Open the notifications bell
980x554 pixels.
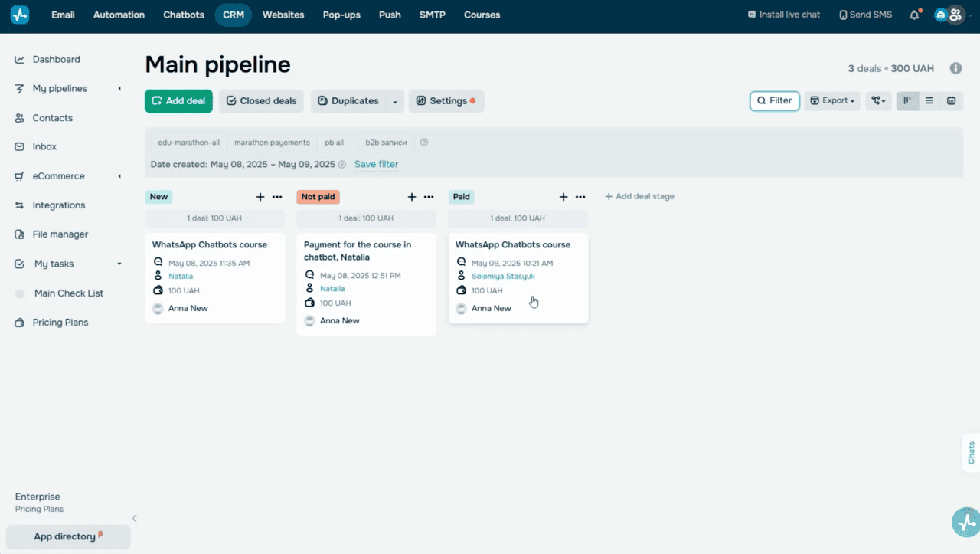pyautogui.click(x=914, y=15)
